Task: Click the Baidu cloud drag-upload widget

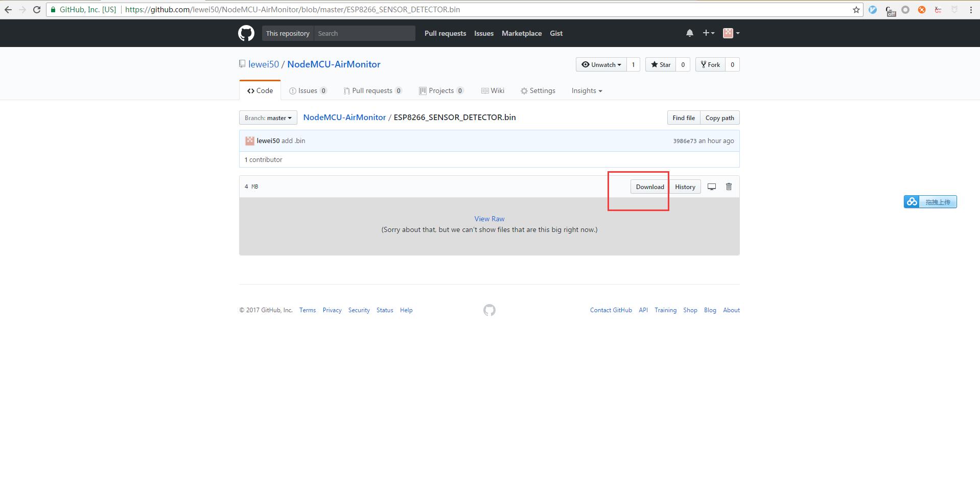Action: pyautogui.click(x=930, y=202)
